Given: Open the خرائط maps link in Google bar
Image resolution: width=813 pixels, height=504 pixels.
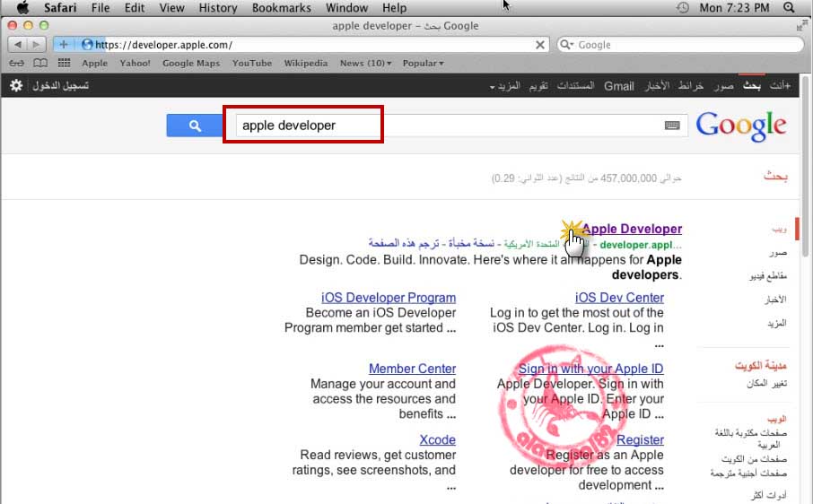Looking at the screenshot, I should coord(691,85).
